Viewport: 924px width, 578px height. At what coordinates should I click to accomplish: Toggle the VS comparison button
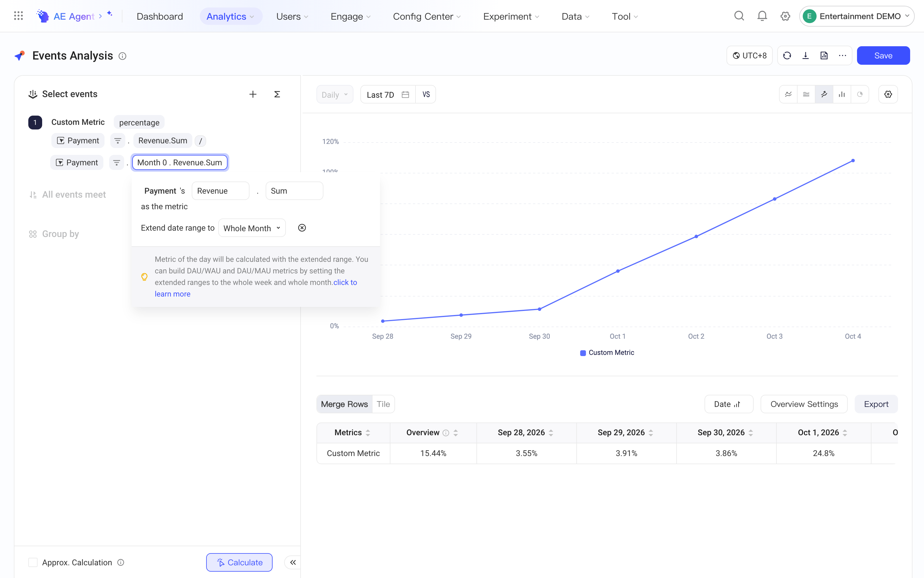[x=426, y=95]
